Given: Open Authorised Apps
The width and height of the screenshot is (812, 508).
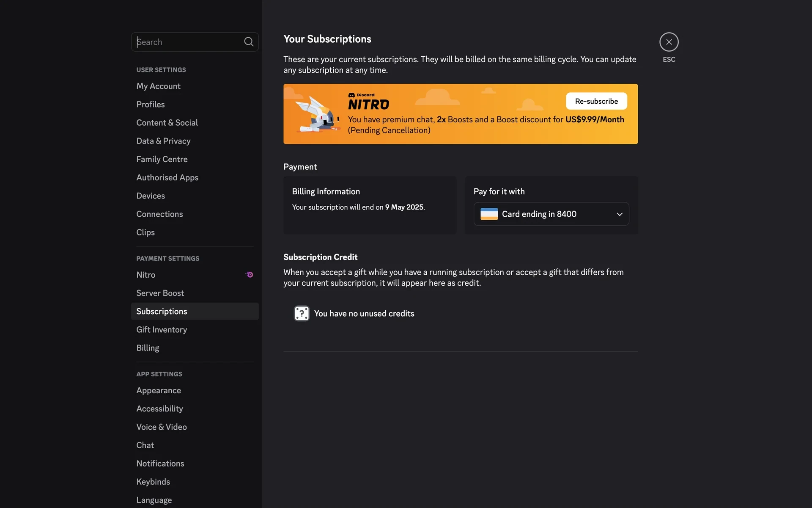Looking at the screenshot, I should tap(195, 177).
